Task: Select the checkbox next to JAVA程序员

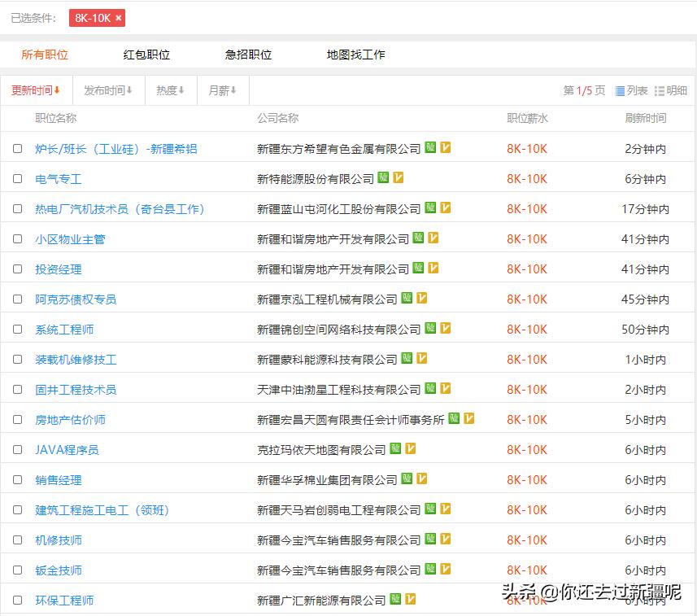Action: [17, 448]
